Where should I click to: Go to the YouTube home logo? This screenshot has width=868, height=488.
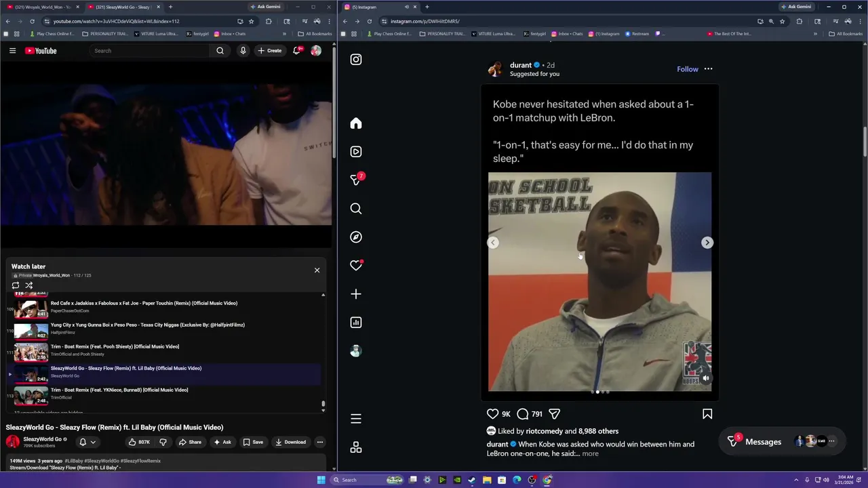click(41, 51)
